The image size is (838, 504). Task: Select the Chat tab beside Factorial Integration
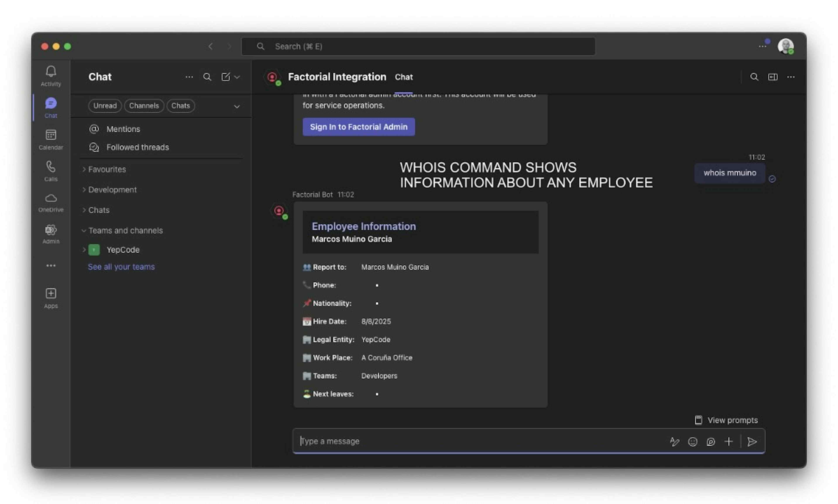(404, 77)
